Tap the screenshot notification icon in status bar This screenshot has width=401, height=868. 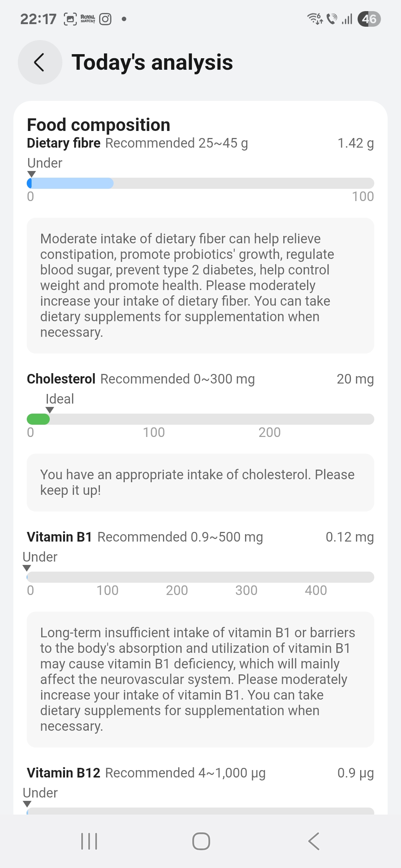(71, 19)
